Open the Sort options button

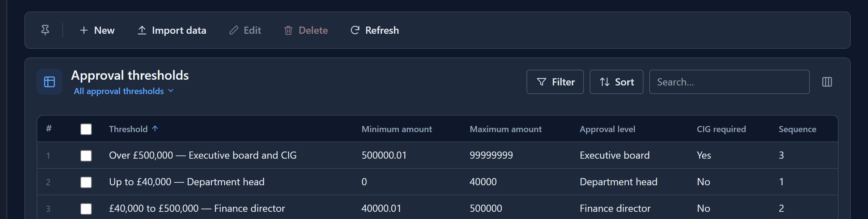coord(616,82)
